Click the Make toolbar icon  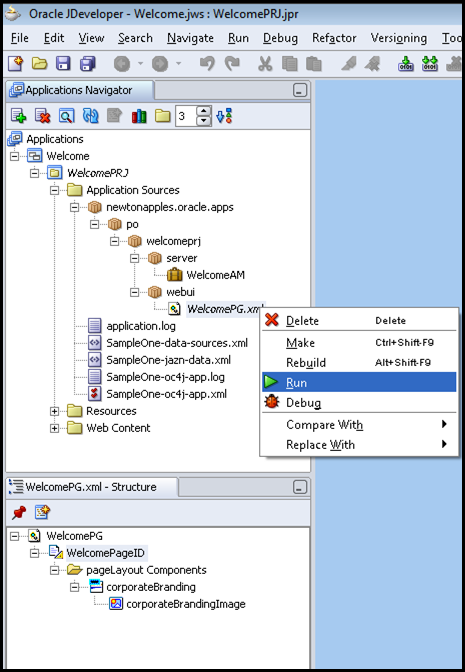406,64
